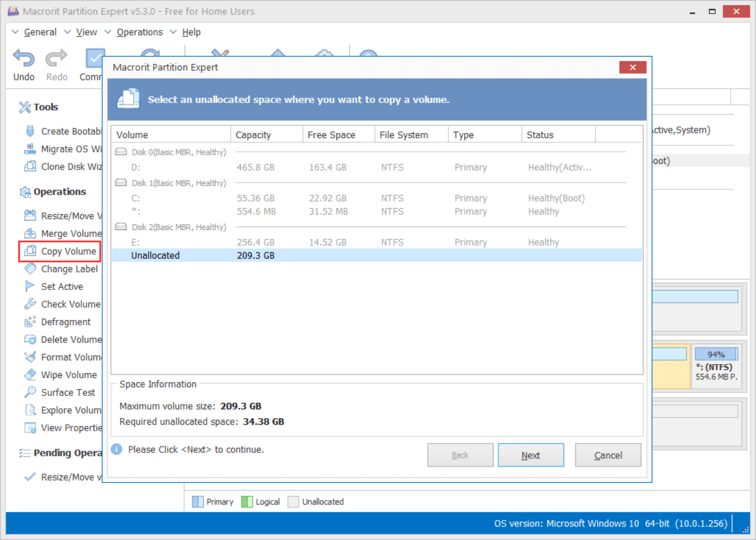
Task: Click the Explore Volume icon
Action: tap(31, 410)
